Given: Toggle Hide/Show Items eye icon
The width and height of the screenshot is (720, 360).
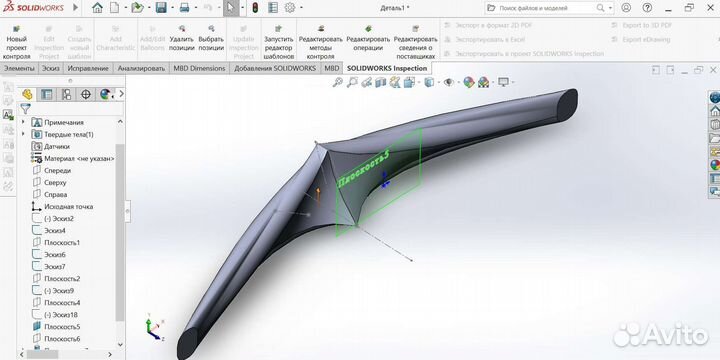Looking at the screenshot, I should pos(448,82).
